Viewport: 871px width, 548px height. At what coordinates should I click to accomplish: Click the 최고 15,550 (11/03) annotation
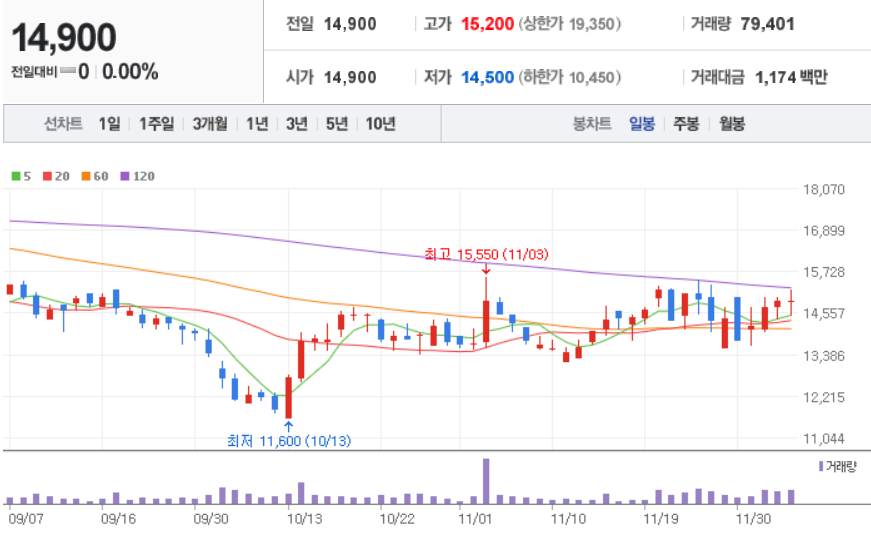click(x=487, y=254)
